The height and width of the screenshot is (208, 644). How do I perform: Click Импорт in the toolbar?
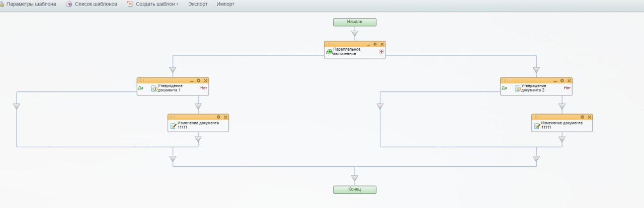pos(225,4)
